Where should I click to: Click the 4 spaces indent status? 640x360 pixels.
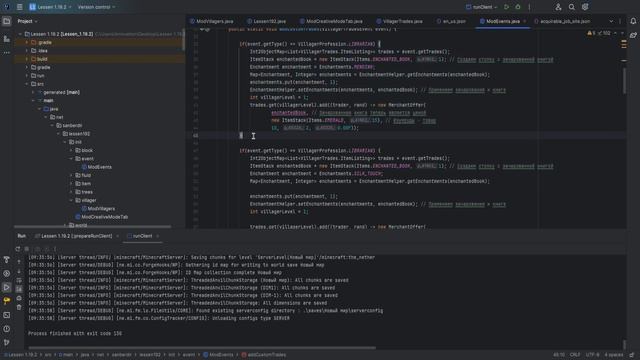[613, 355]
